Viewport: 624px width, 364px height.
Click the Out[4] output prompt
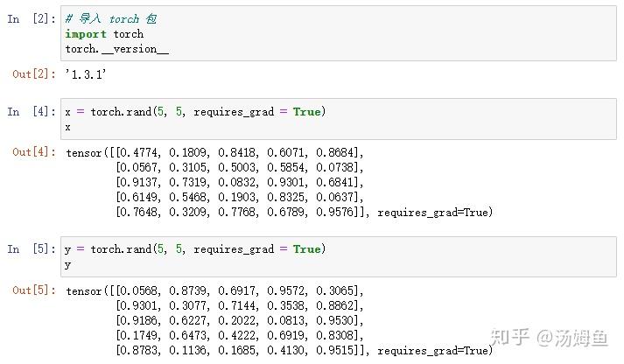point(34,152)
